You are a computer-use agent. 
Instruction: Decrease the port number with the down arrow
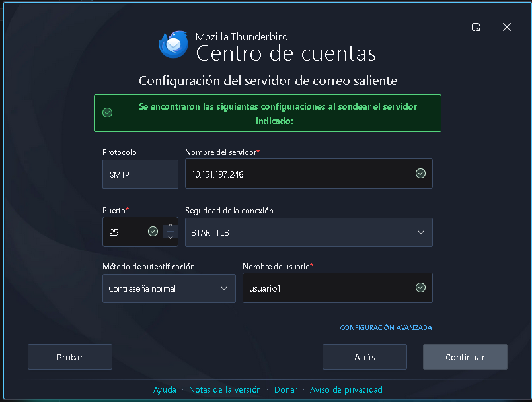coord(171,237)
